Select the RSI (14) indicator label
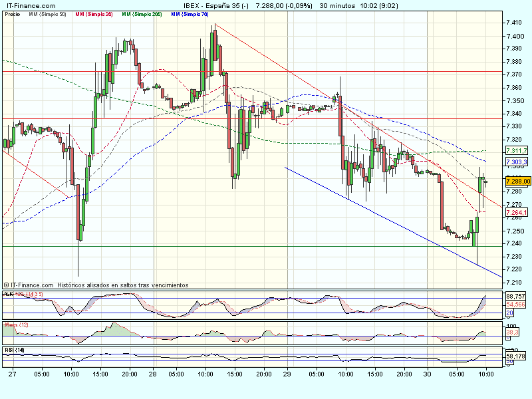This screenshot has height=399, width=532. click(x=14, y=350)
